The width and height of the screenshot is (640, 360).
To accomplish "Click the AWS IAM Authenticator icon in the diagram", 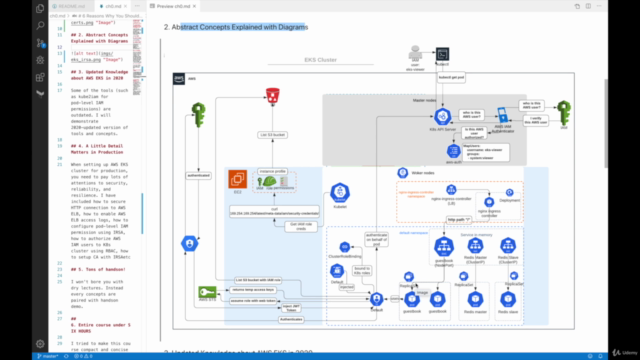I will coord(502,115).
